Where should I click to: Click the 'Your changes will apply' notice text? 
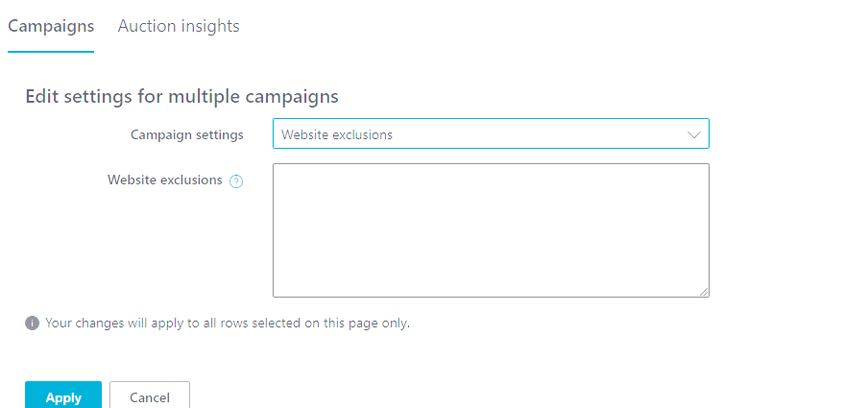tap(228, 324)
